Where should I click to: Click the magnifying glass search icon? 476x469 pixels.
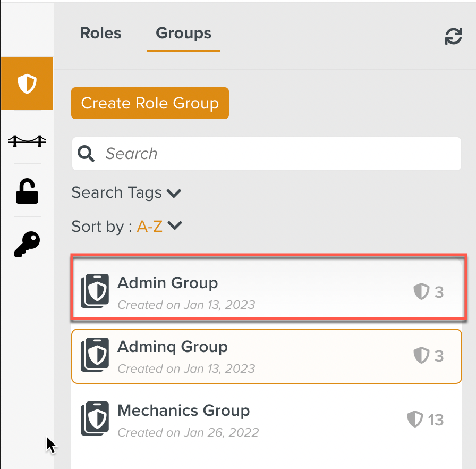point(86,154)
